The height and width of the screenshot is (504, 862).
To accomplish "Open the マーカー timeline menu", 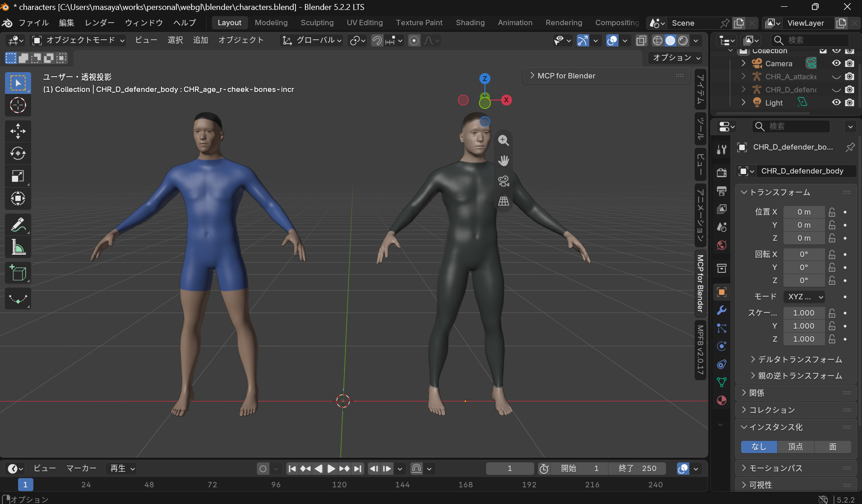I will tap(81, 469).
